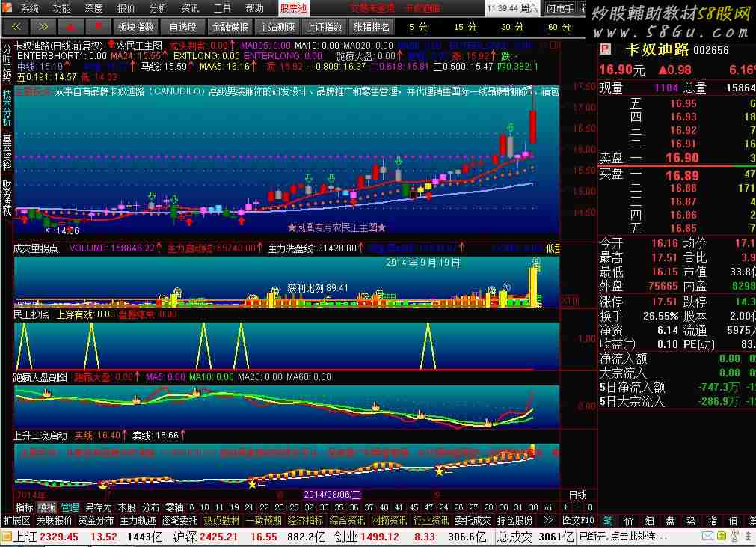Click the yellow icon left of 上证

click(x=6, y=537)
